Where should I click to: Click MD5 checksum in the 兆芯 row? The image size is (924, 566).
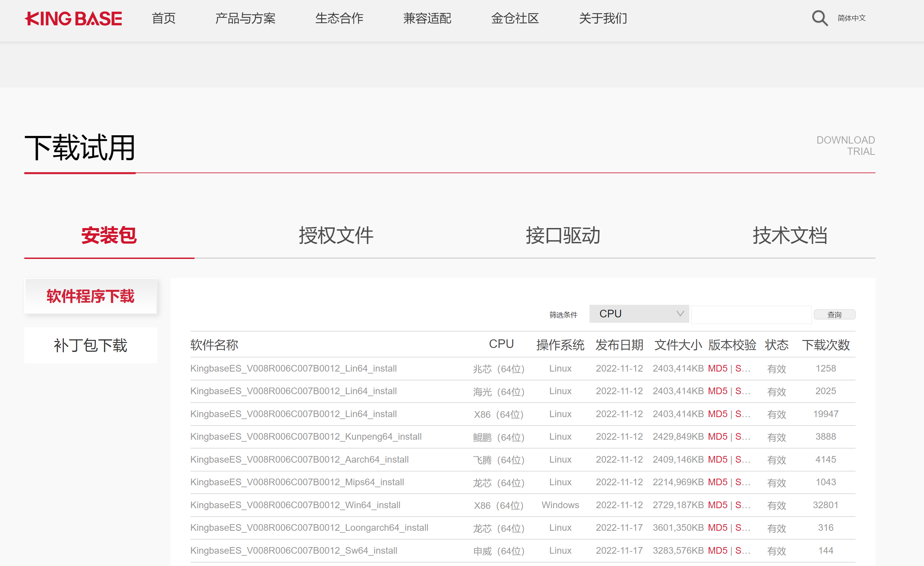718,369
